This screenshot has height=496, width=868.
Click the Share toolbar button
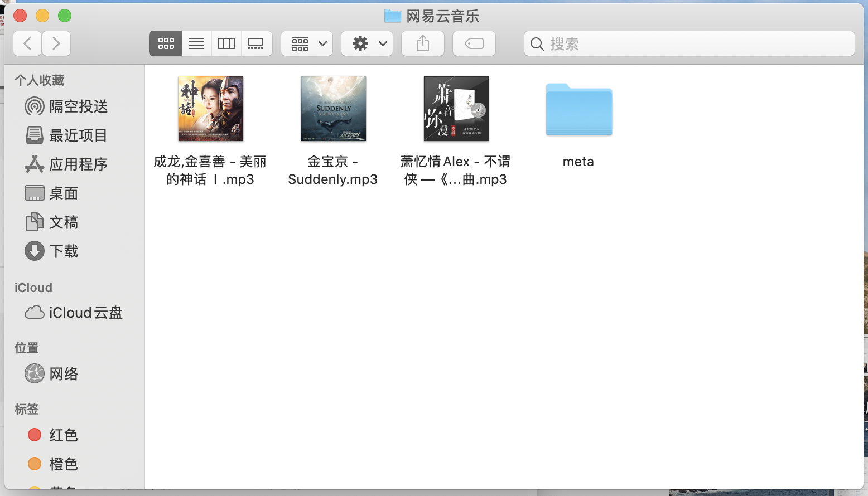(423, 43)
